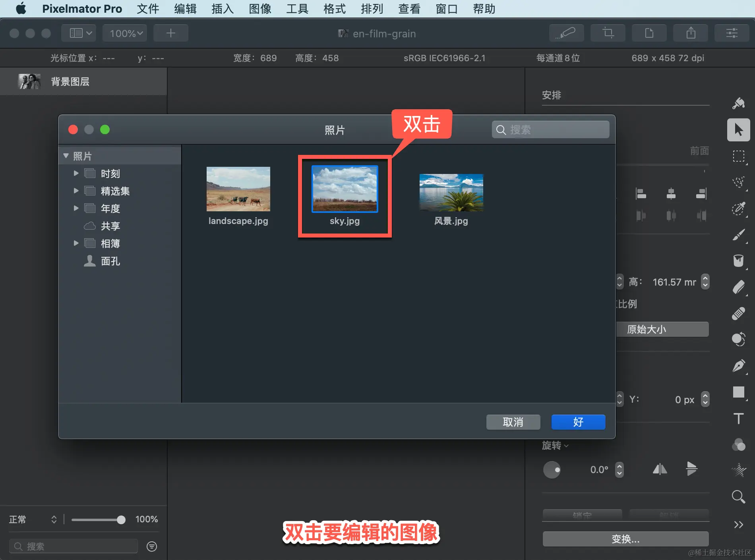
Task: Show more tools via double chevron
Action: tap(738, 525)
